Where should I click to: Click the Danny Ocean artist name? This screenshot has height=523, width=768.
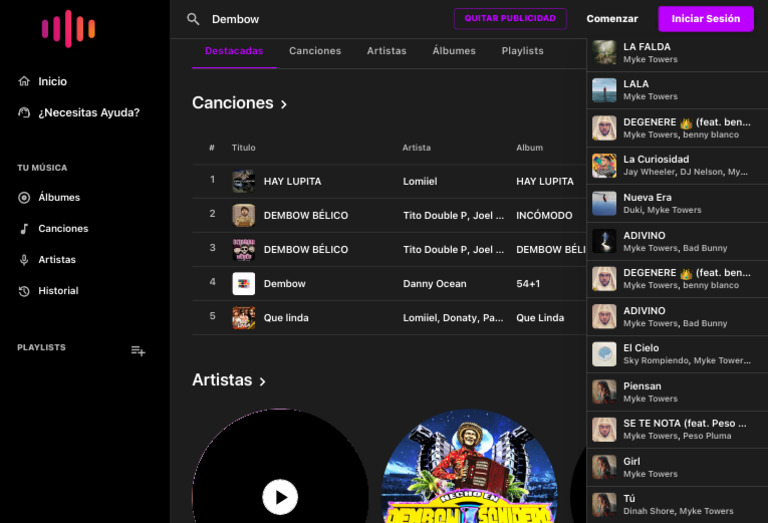(434, 284)
